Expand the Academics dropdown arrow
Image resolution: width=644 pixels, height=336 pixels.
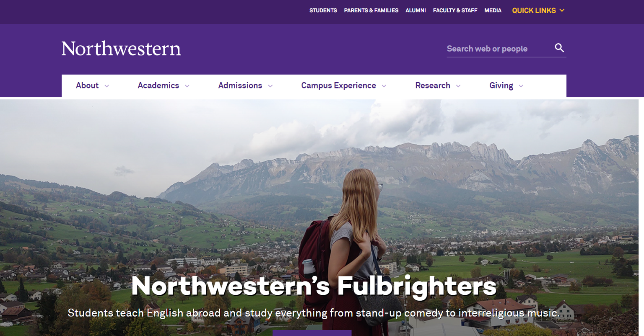(187, 86)
